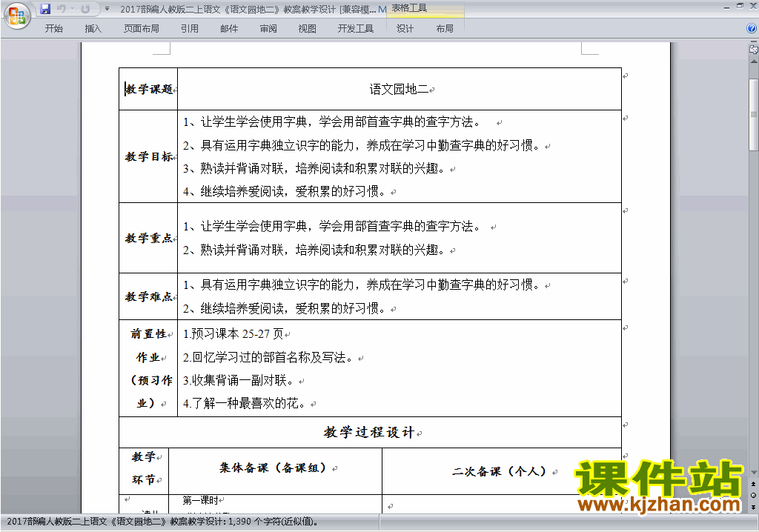Click line 2 继续培养爱阅读 in 教学难点 row
The width and height of the screenshot is (759, 532).
pyautogui.click(x=284, y=308)
